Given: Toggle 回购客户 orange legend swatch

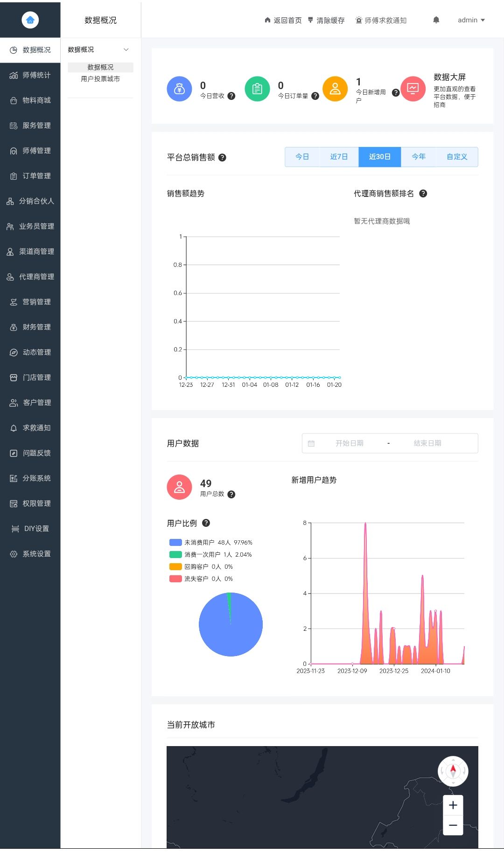Looking at the screenshot, I should (x=175, y=566).
